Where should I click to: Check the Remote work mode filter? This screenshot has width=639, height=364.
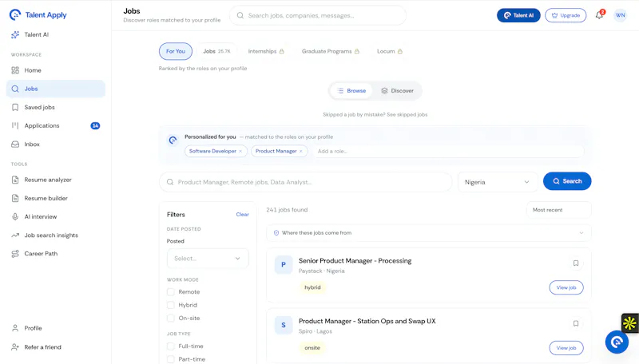tap(171, 292)
